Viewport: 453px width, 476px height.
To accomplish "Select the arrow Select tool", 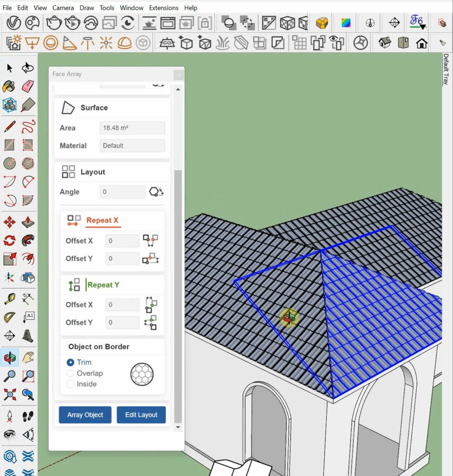I will (x=9, y=68).
